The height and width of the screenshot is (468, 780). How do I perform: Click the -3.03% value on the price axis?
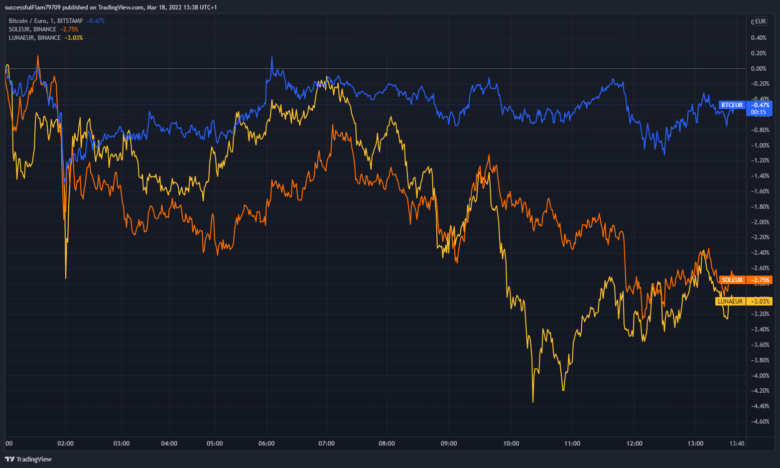(760, 301)
